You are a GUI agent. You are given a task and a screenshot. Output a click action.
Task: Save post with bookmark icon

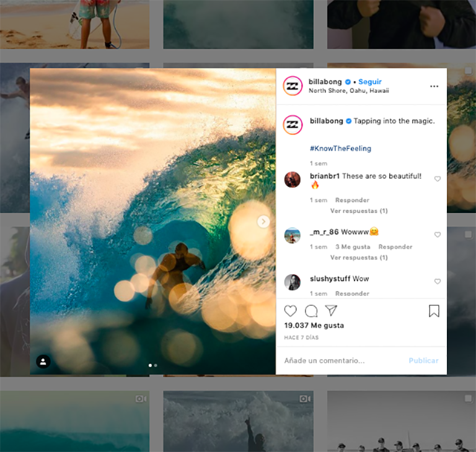(434, 311)
